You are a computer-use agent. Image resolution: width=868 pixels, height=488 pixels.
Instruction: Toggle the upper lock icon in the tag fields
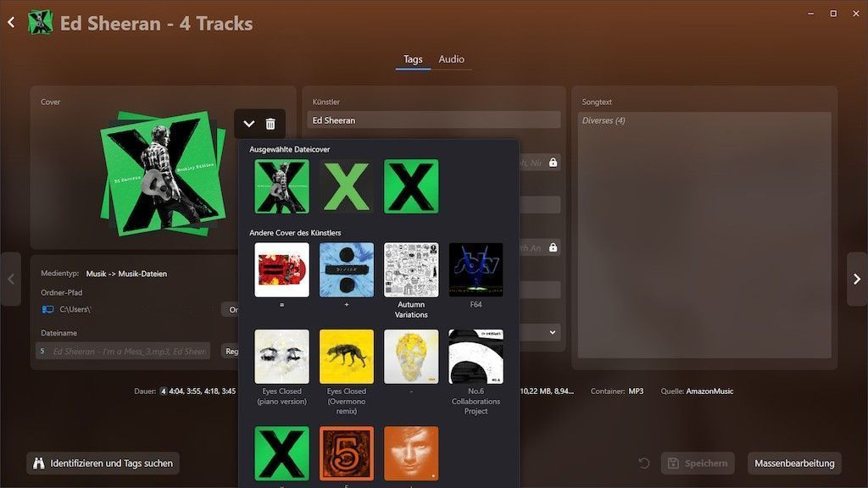click(x=553, y=162)
